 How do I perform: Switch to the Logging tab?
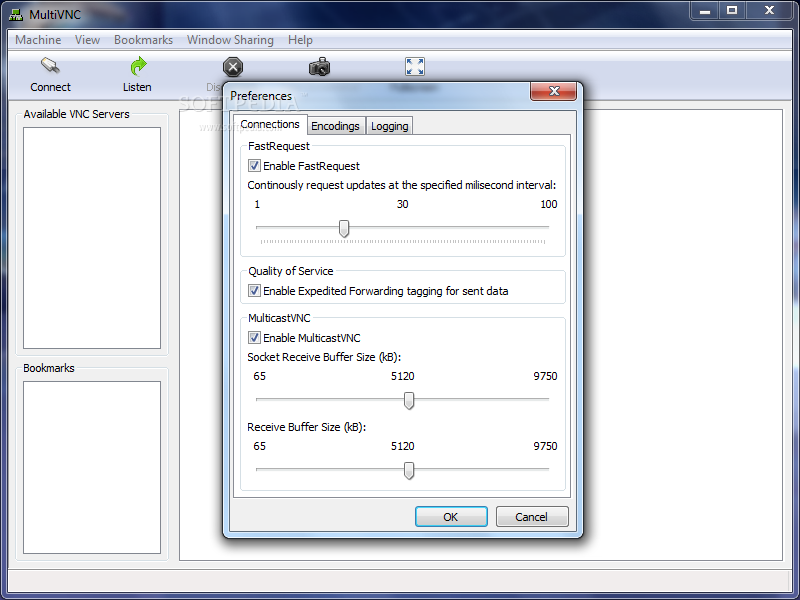coord(389,126)
